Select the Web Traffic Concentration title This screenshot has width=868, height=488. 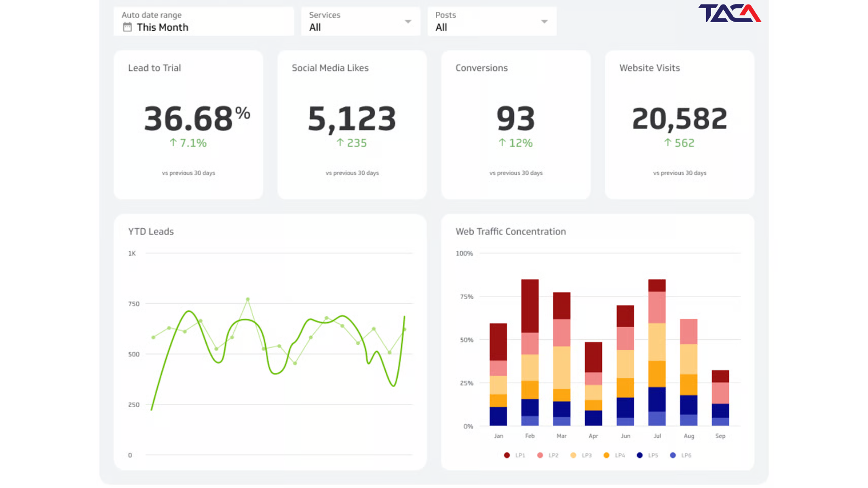(x=511, y=231)
